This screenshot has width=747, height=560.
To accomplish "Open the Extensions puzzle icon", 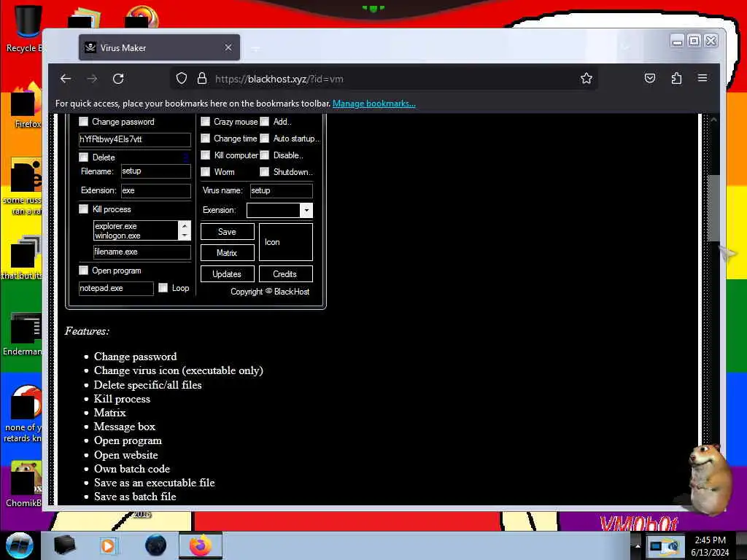I will [x=676, y=78].
